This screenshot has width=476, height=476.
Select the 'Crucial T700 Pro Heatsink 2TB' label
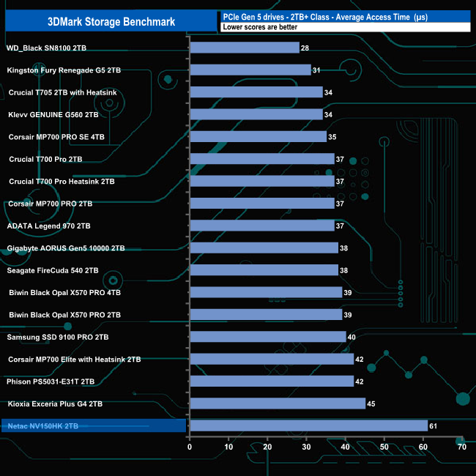coord(62,182)
